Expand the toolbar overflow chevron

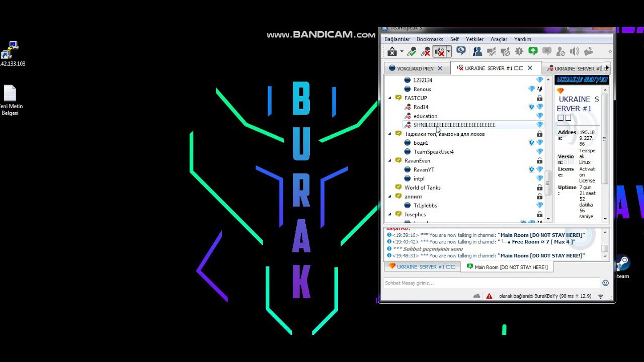click(x=610, y=52)
